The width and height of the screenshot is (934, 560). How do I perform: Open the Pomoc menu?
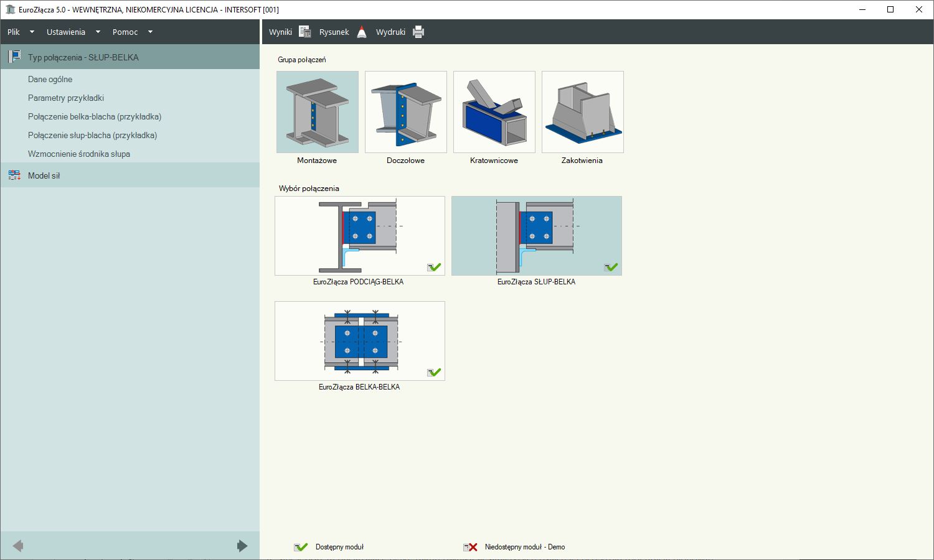[x=125, y=32]
